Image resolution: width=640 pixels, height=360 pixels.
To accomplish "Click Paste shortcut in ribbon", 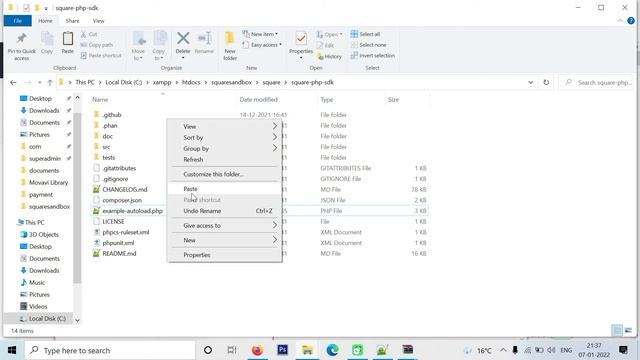I will coord(101,56).
